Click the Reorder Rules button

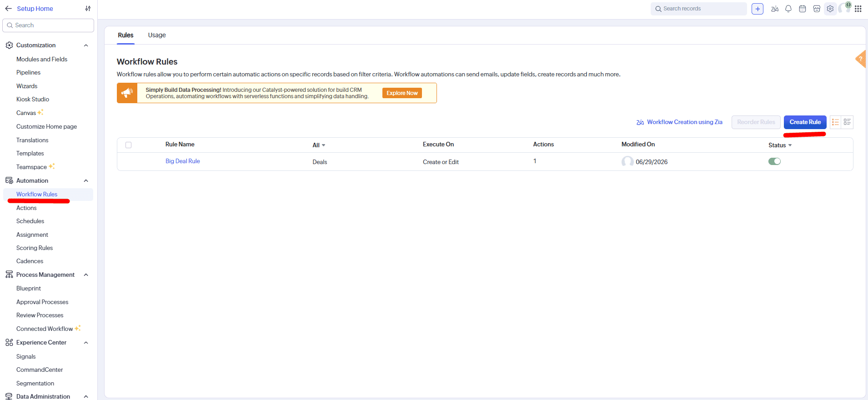pos(756,122)
